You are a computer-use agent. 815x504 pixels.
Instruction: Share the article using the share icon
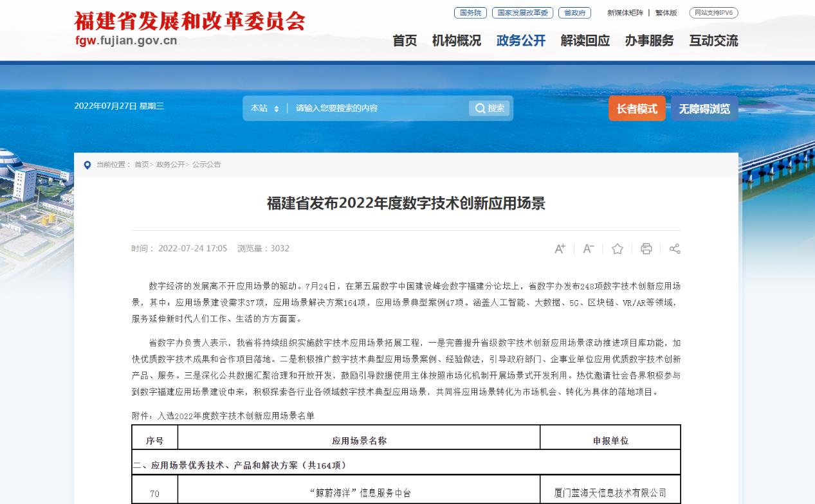(x=674, y=248)
